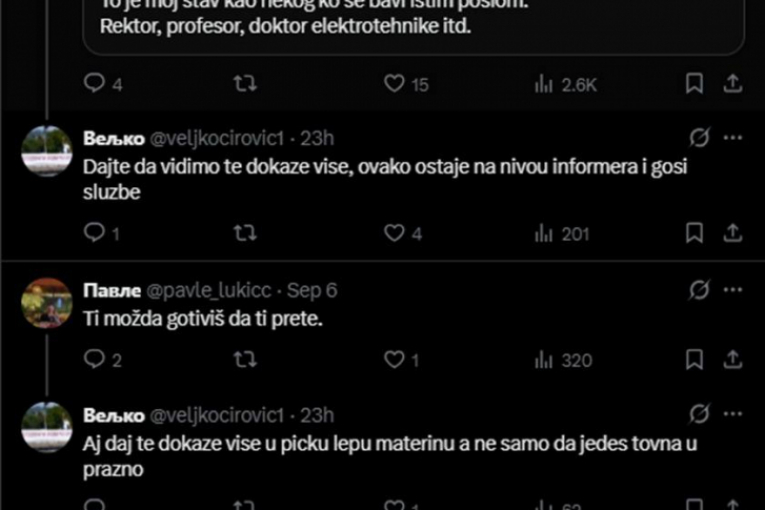Open the Sep 6 timestamp link
Image resolution: width=765 pixels, height=510 pixels.
tap(312, 290)
